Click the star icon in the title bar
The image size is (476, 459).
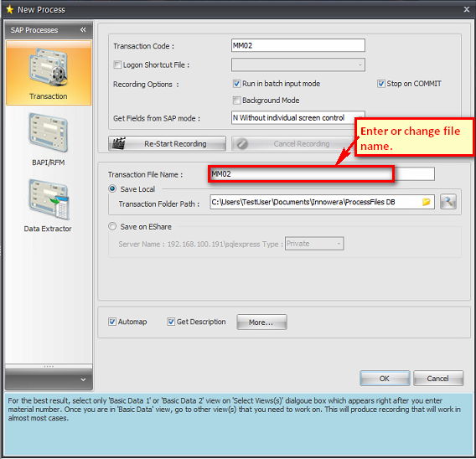pos(10,9)
